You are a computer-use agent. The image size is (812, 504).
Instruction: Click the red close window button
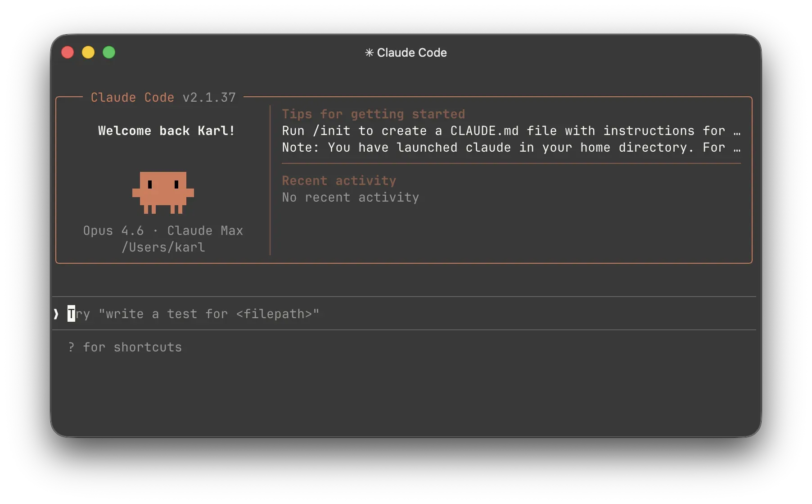68,53
